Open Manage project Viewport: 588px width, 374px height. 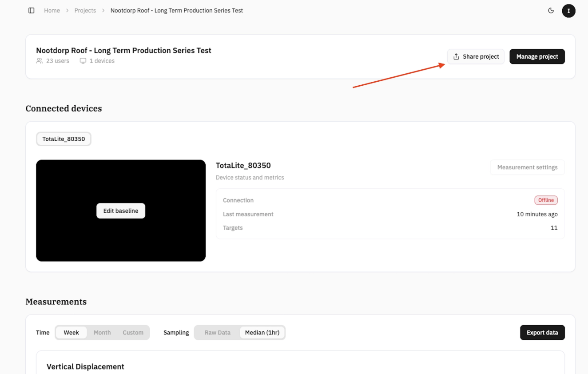pyautogui.click(x=537, y=56)
